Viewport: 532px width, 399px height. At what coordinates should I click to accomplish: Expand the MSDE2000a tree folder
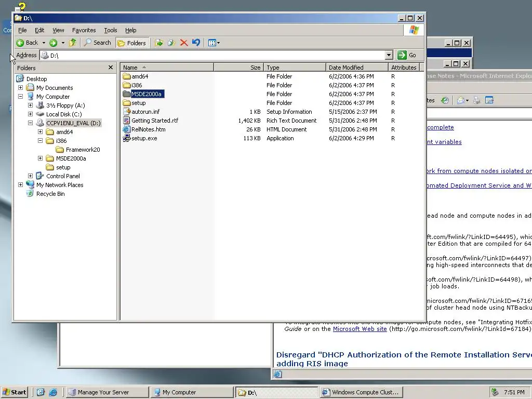40,158
